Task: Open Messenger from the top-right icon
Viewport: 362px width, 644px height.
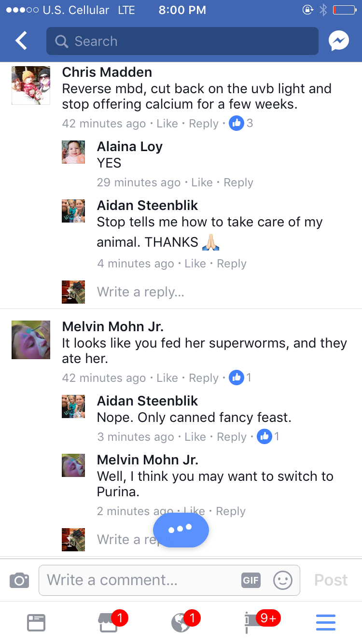Action: (x=339, y=42)
